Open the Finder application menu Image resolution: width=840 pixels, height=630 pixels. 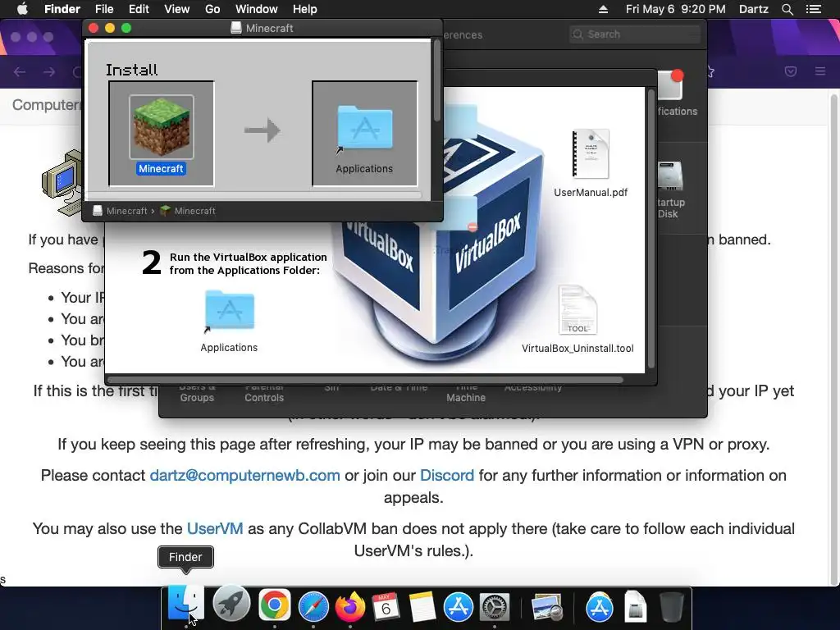62,9
